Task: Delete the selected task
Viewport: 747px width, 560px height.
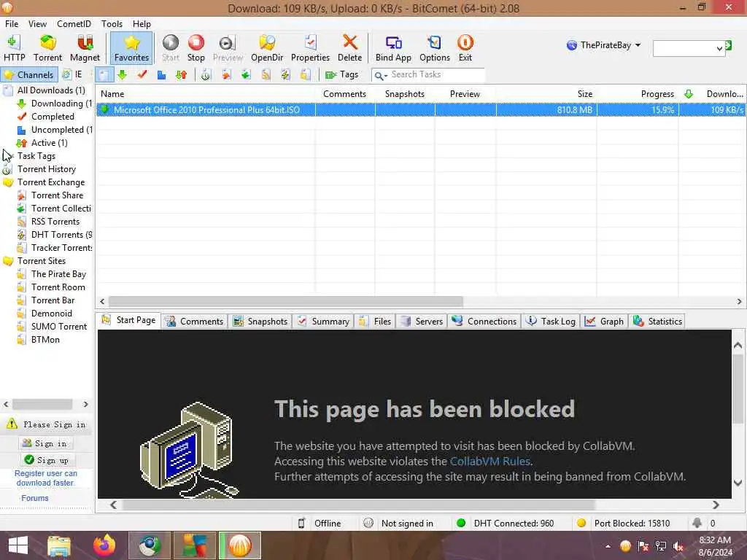Action: click(349, 48)
